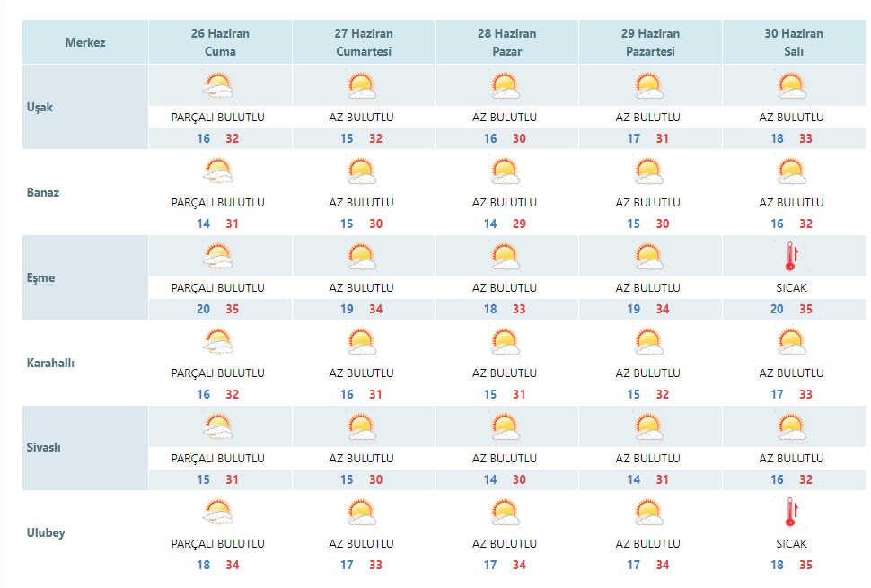Click Uşak's partly cloudy icon for 26 Haziran

pos(217,86)
